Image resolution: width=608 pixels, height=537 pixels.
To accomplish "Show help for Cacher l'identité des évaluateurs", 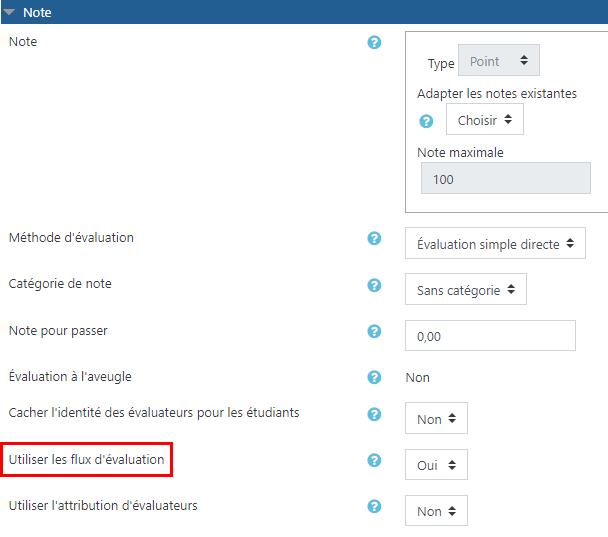I will [x=375, y=414].
